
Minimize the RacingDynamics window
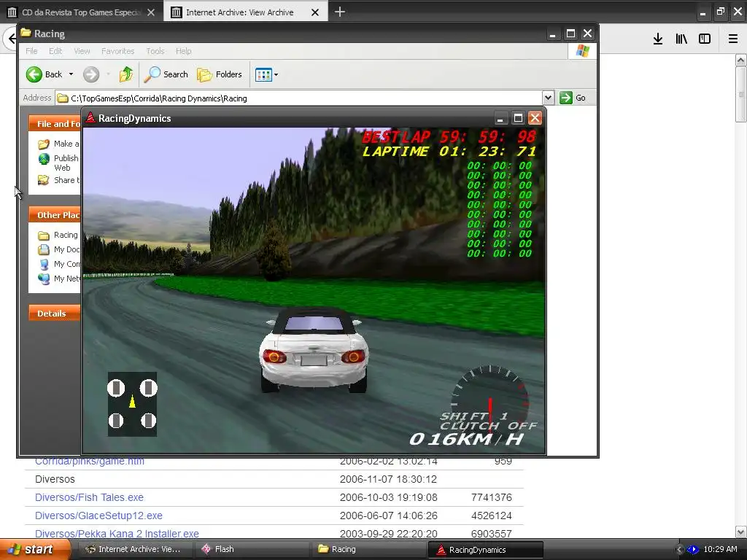pyautogui.click(x=500, y=118)
